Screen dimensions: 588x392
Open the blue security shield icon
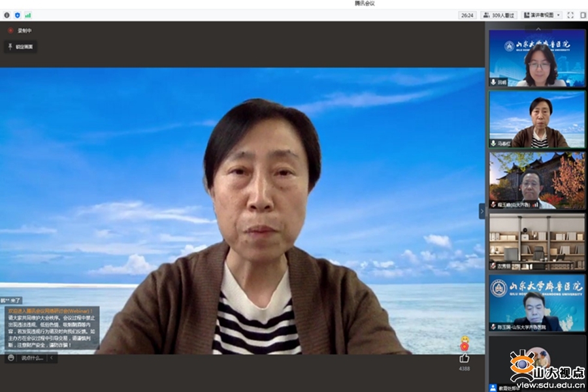click(17, 14)
